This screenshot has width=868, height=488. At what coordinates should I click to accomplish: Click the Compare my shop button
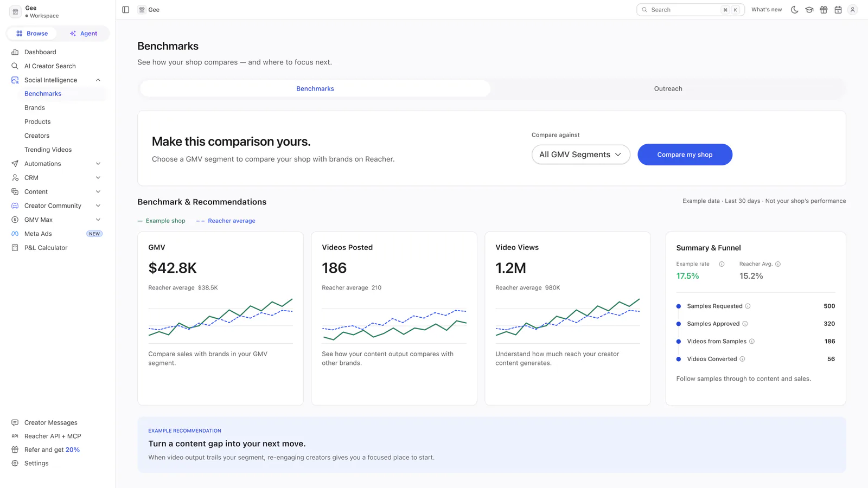pyautogui.click(x=685, y=155)
